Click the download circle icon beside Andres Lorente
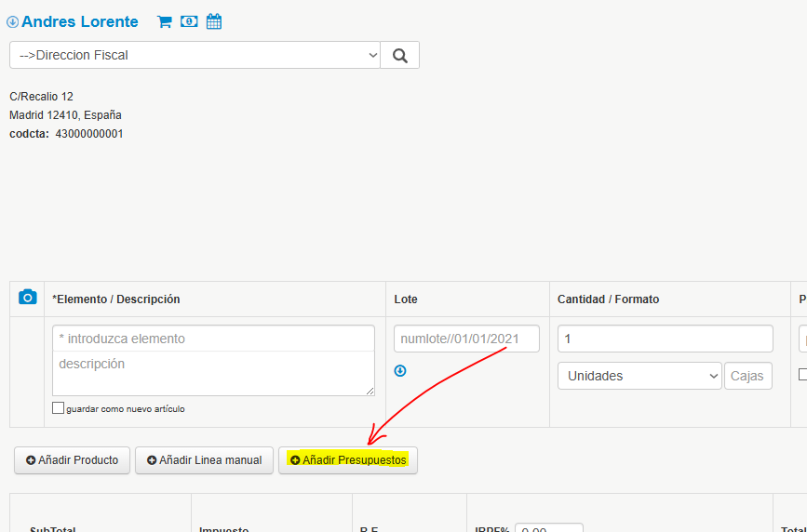Image resolution: width=807 pixels, height=532 pixels. tap(12, 22)
